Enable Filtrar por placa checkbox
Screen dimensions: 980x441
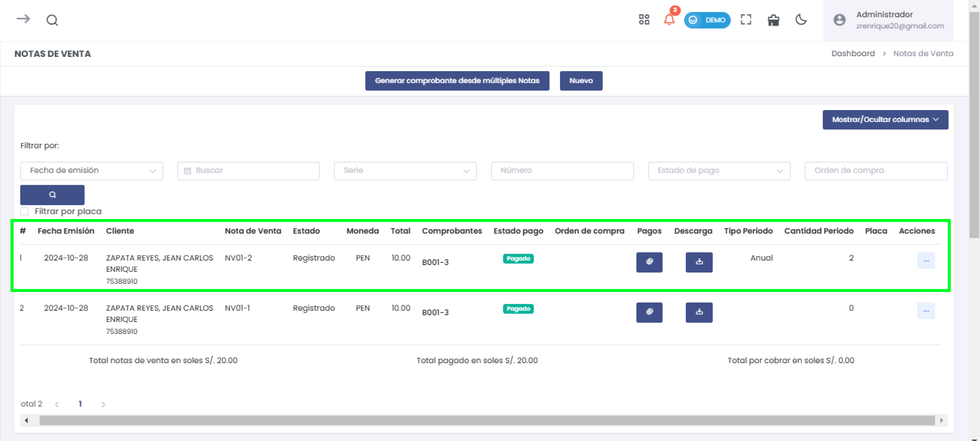[24, 211]
